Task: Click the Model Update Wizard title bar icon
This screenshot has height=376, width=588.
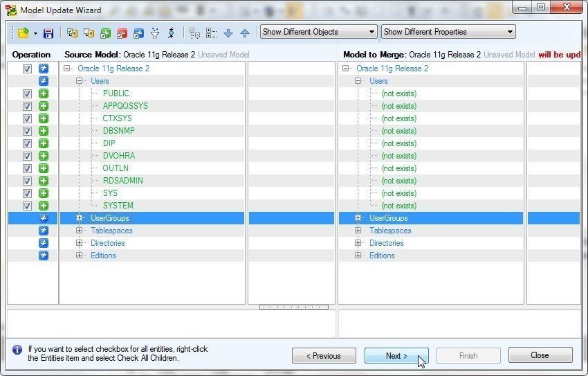Action: 11,10
